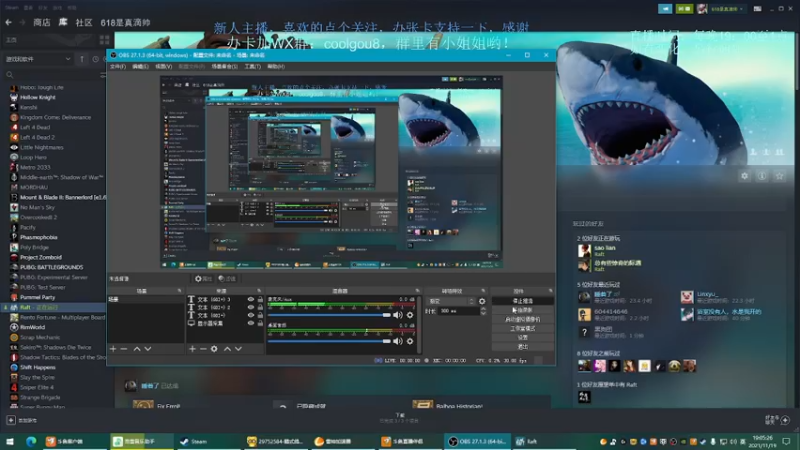The height and width of the screenshot is (450, 800).
Task: Move source down in the OBS sources panel
Action: point(238,349)
